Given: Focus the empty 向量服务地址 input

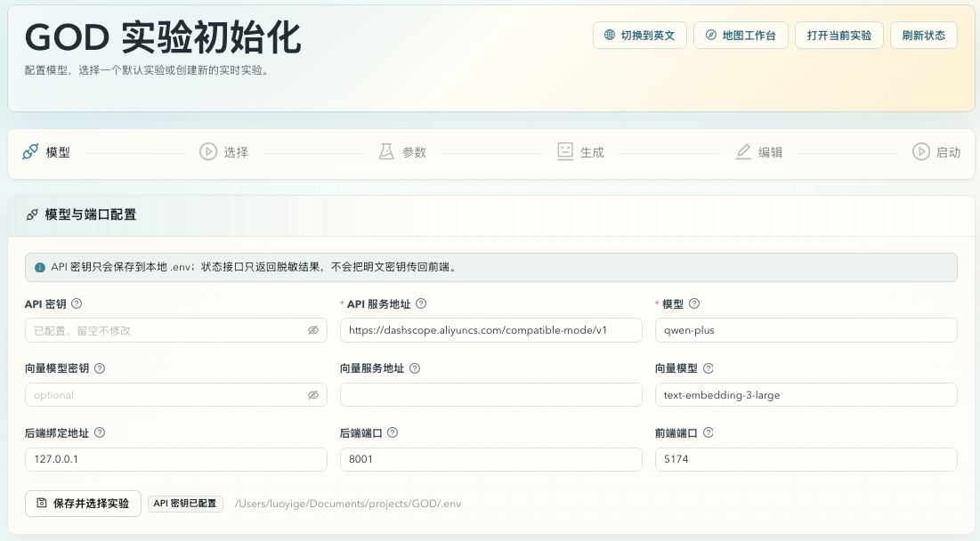Looking at the screenshot, I should click(x=490, y=395).
